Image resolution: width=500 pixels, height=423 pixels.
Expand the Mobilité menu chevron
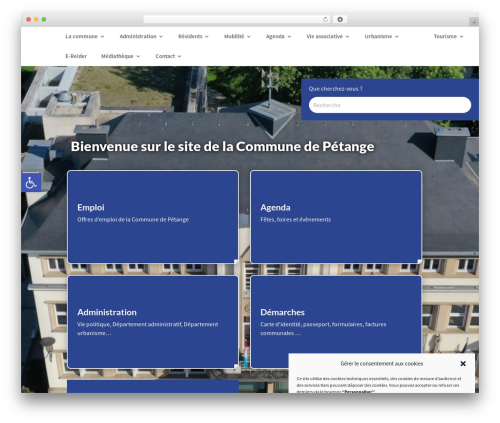click(x=249, y=37)
